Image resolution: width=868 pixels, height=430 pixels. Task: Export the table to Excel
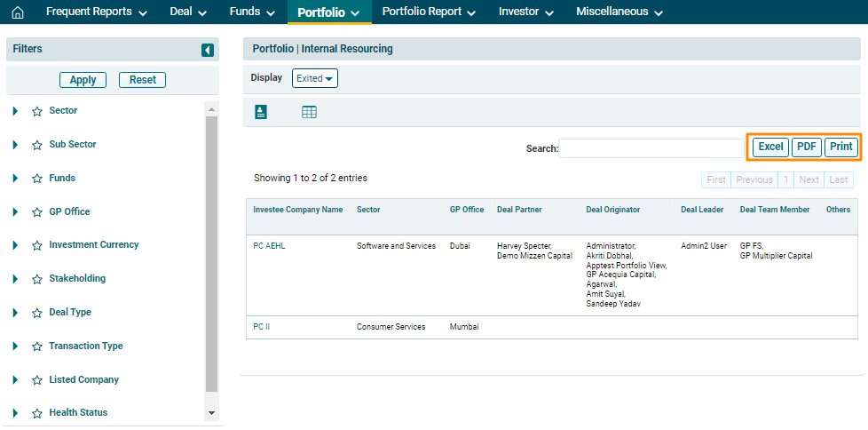[x=769, y=147]
